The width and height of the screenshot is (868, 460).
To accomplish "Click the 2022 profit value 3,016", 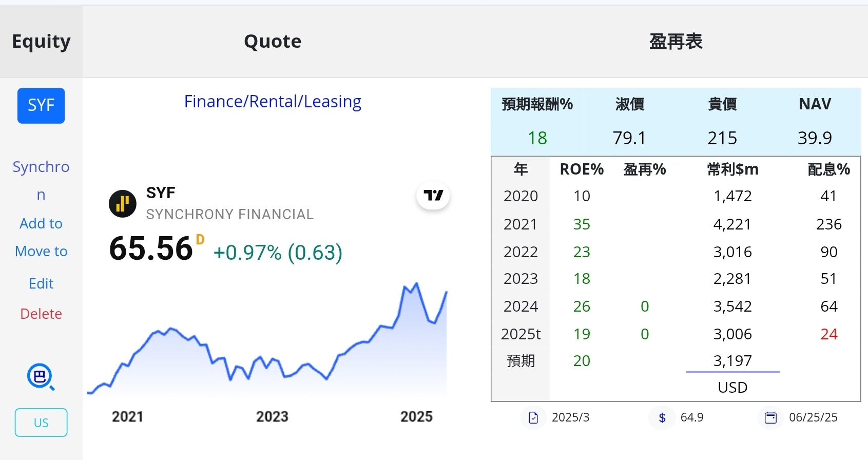I will tap(732, 252).
